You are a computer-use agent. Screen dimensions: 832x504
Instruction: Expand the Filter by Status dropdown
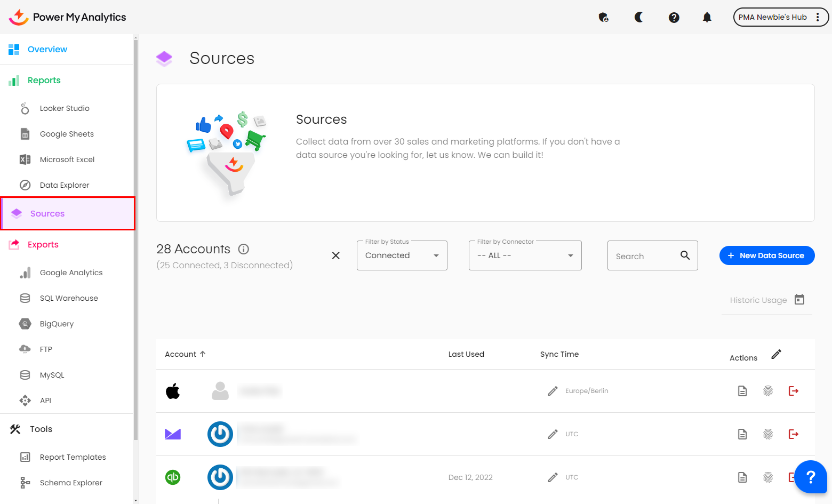[x=402, y=255]
